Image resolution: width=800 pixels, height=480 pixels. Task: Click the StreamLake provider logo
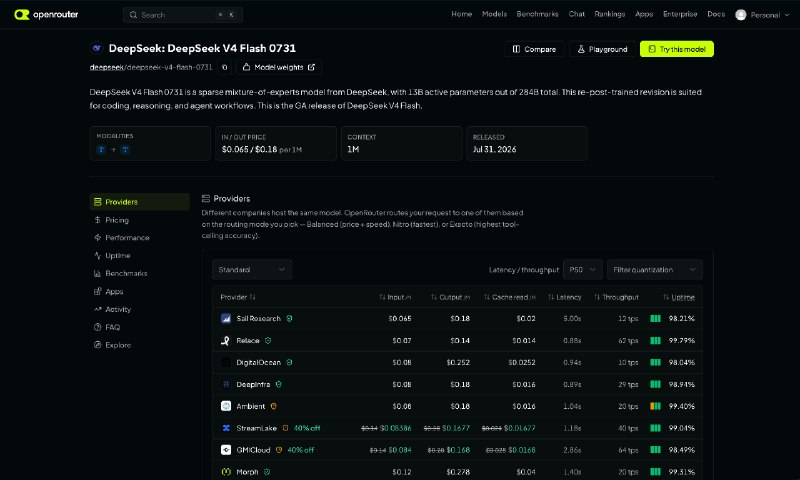coord(226,428)
